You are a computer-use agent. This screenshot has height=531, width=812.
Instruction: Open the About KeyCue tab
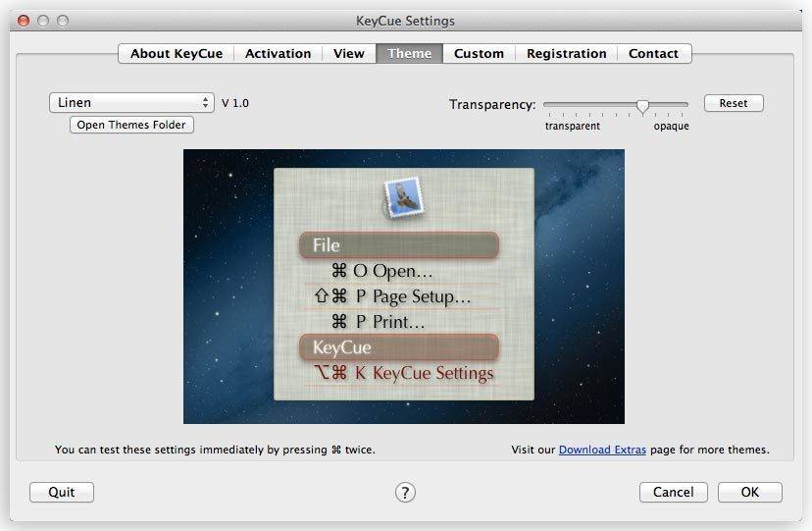[177, 53]
